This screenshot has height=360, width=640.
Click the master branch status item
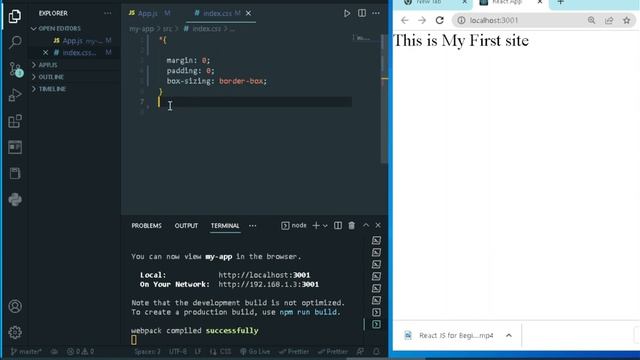(x=26, y=351)
